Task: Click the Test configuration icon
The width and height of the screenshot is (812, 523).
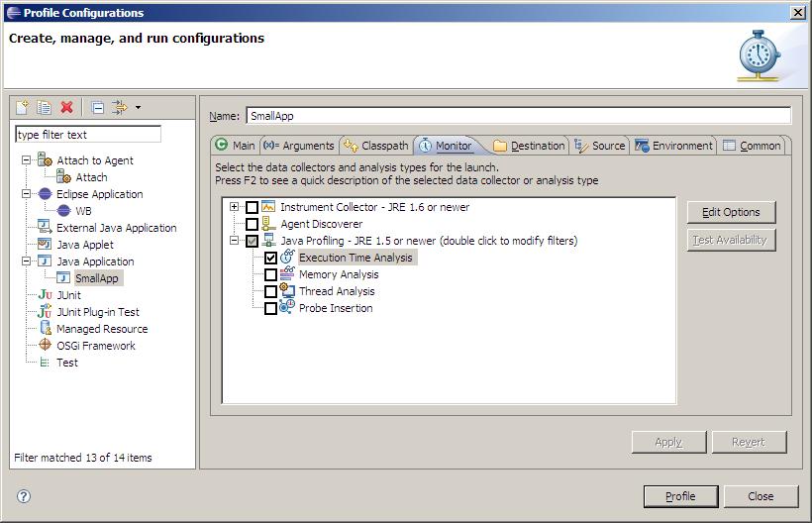Action: (x=45, y=362)
